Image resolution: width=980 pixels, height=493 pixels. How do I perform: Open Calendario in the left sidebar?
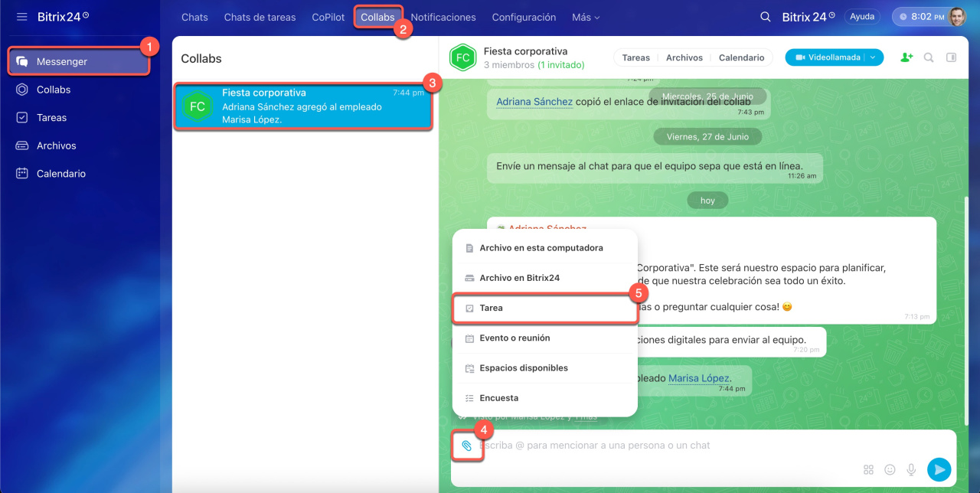[61, 174]
